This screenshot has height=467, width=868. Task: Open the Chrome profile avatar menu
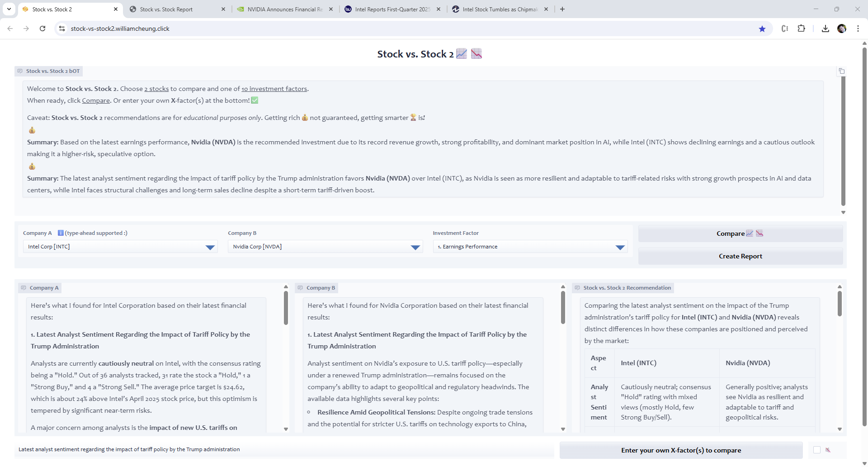842,29
